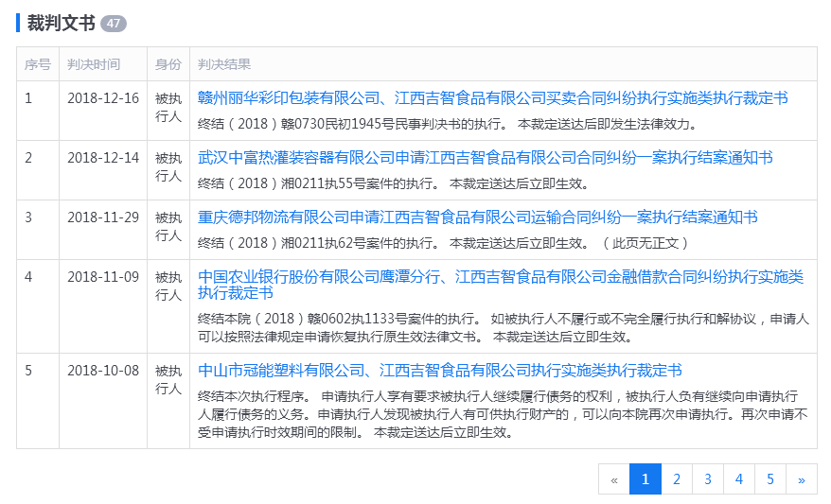Click the 身份 column header
This screenshot has height=504, width=831.
pos(168,64)
